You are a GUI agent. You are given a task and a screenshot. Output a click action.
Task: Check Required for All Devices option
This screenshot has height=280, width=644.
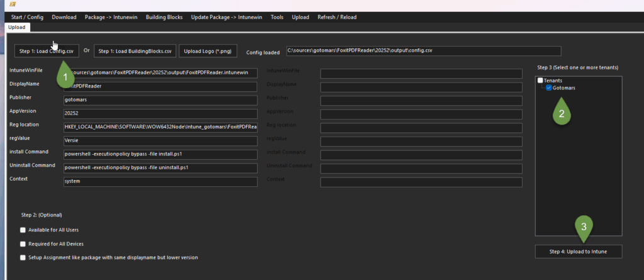point(23,244)
